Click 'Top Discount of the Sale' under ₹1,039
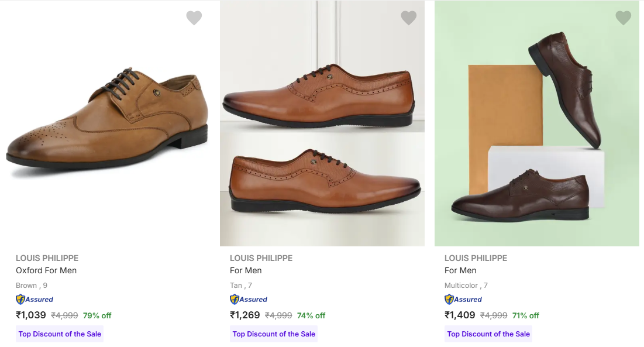 click(60, 334)
